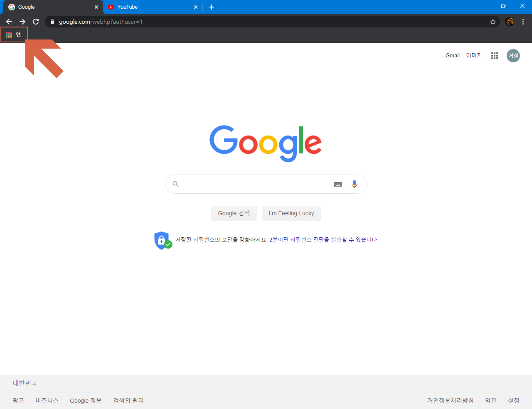
Task: Restore down the Chrome window
Action: 503,6
